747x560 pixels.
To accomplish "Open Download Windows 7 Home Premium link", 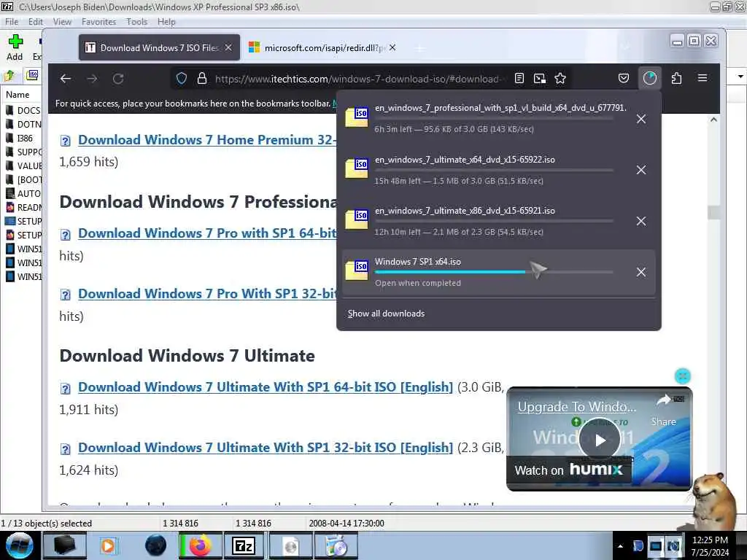I will coord(208,140).
